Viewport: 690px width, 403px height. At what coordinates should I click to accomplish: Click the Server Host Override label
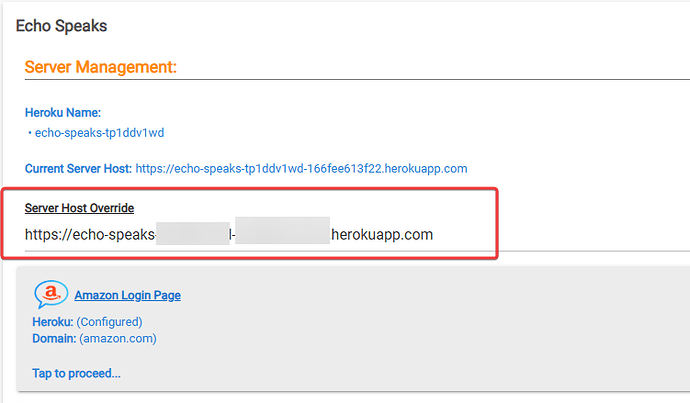79,207
